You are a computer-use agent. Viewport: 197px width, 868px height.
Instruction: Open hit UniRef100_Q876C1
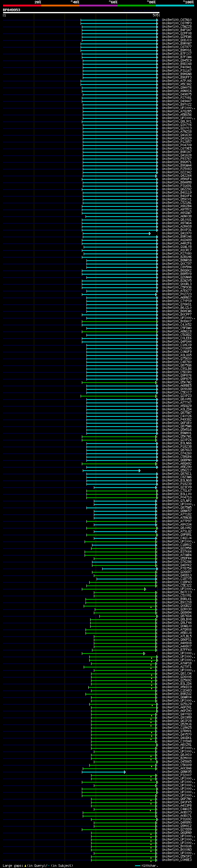click(176, 474)
